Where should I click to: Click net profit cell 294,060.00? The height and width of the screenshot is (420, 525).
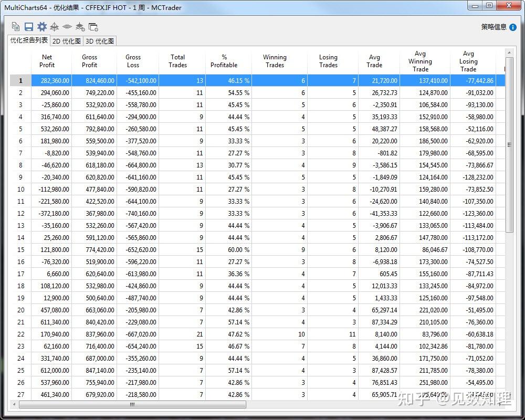point(51,93)
